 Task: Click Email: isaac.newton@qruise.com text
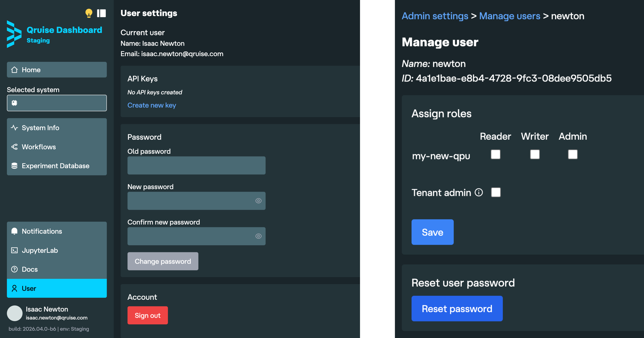click(172, 54)
